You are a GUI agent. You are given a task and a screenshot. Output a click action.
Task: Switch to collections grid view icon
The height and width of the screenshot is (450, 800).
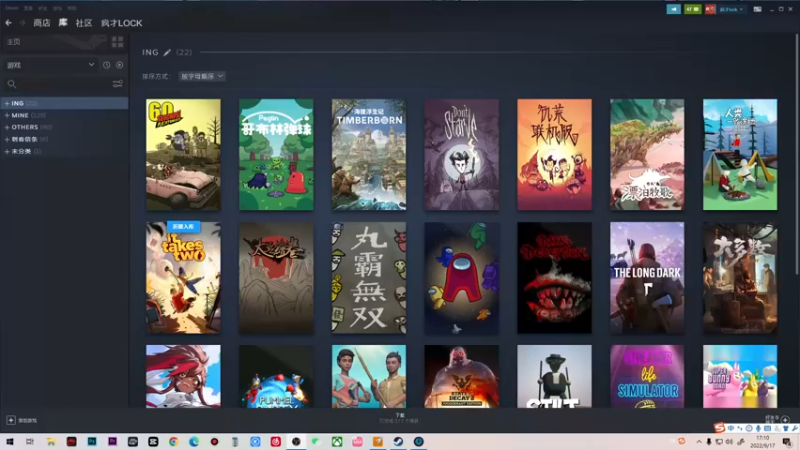pos(117,42)
